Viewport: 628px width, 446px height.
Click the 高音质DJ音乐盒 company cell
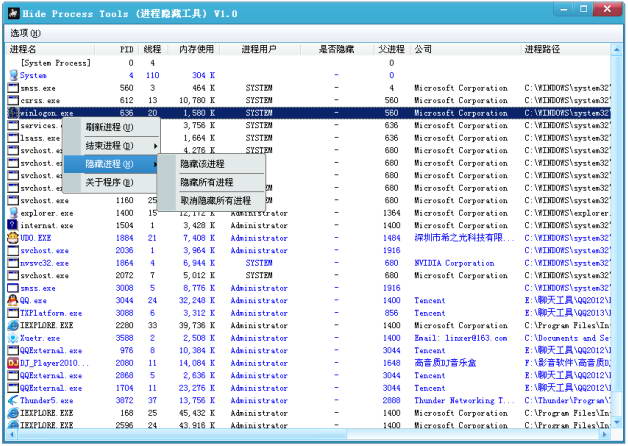(445, 363)
